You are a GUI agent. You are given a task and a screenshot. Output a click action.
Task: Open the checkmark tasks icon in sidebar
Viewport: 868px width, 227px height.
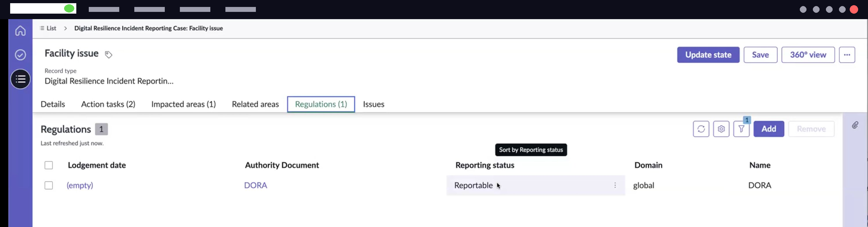tap(20, 55)
